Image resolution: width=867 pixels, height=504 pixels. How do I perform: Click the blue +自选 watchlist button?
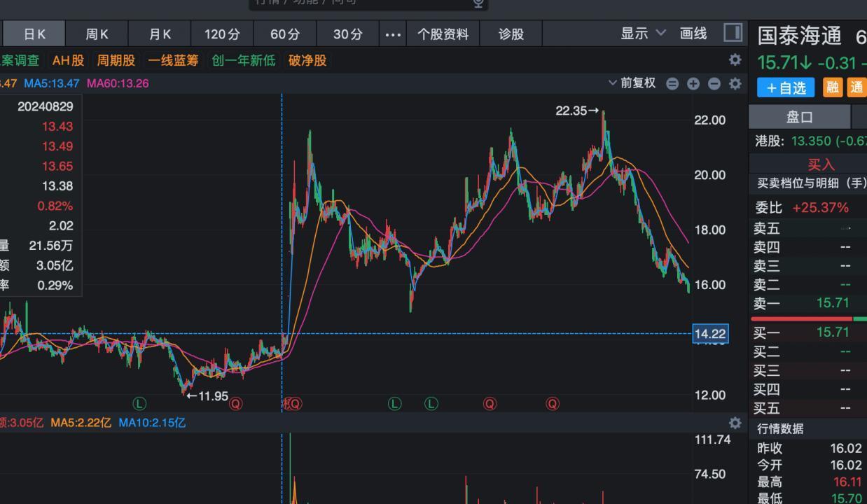tap(786, 87)
